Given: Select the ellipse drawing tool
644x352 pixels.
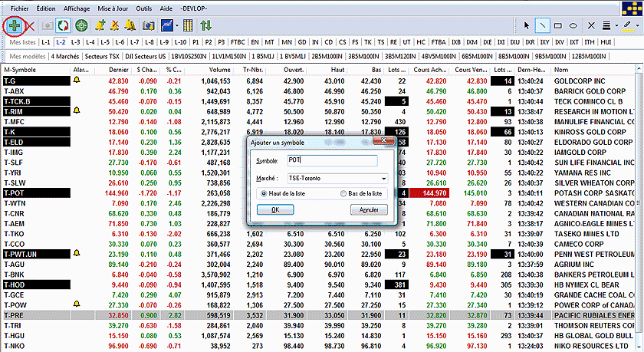Looking at the screenshot, I should coord(573,26).
